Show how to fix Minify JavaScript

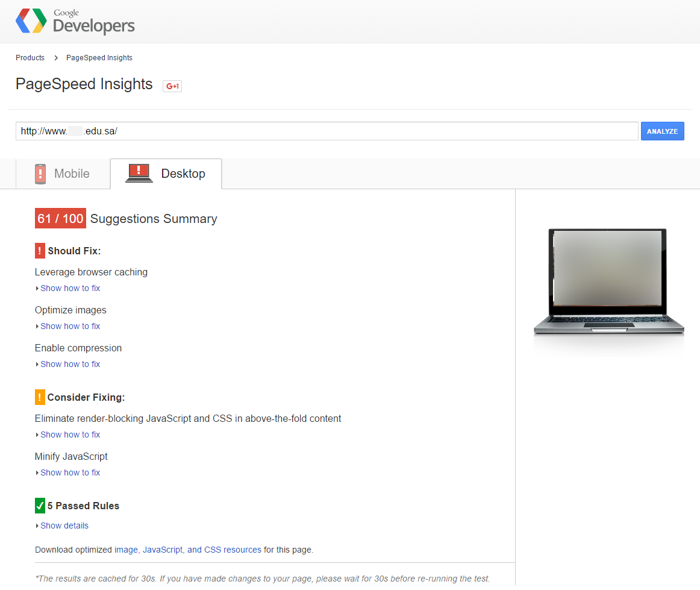(x=70, y=472)
